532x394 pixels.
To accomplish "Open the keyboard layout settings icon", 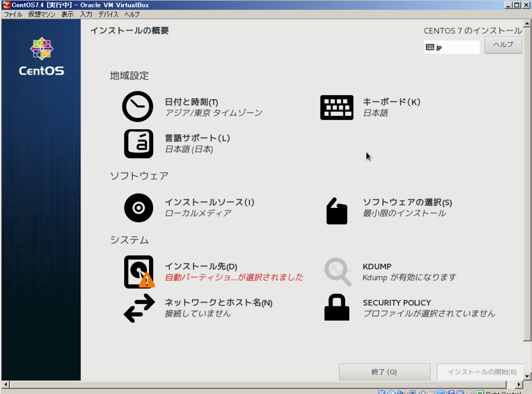I will pos(337,107).
